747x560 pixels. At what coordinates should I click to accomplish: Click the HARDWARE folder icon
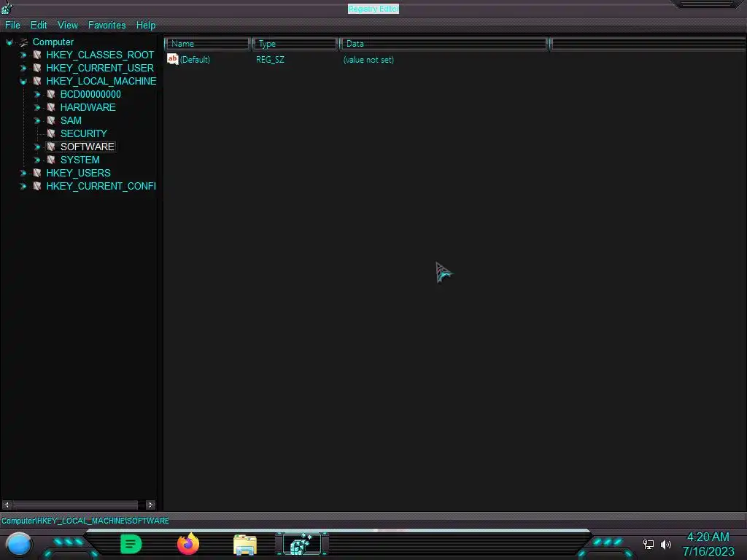click(x=51, y=108)
